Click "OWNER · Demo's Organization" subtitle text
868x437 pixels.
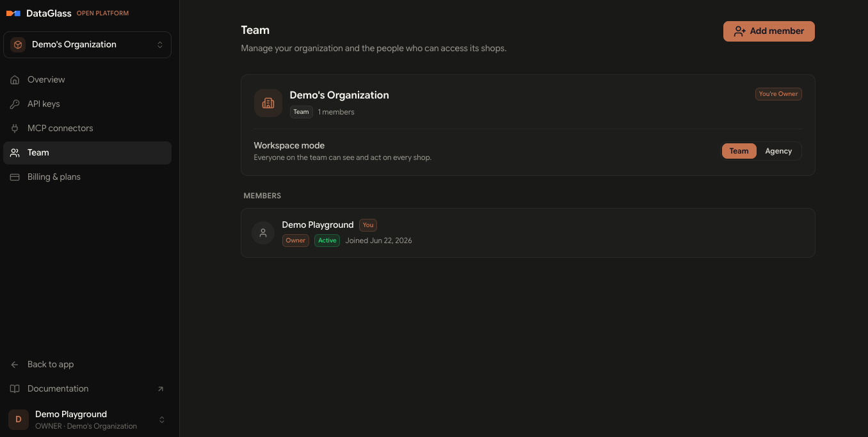(86, 426)
